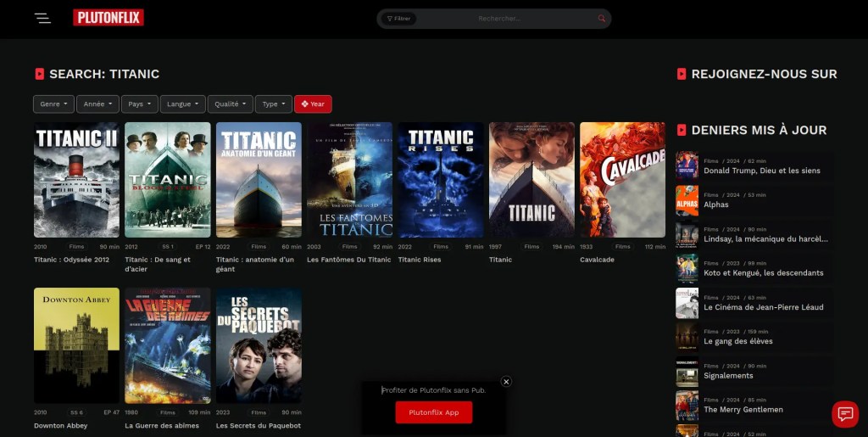Open the Titanic Blood & Steel poster

[x=168, y=180]
